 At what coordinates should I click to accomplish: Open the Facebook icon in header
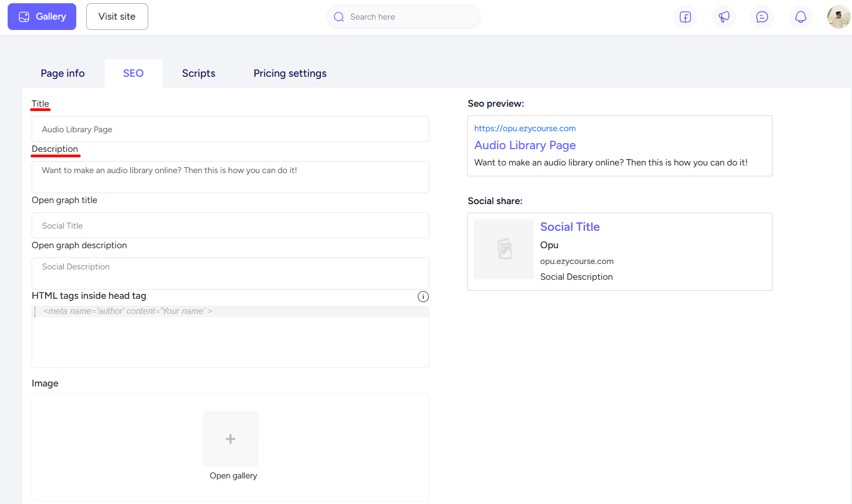[685, 17]
